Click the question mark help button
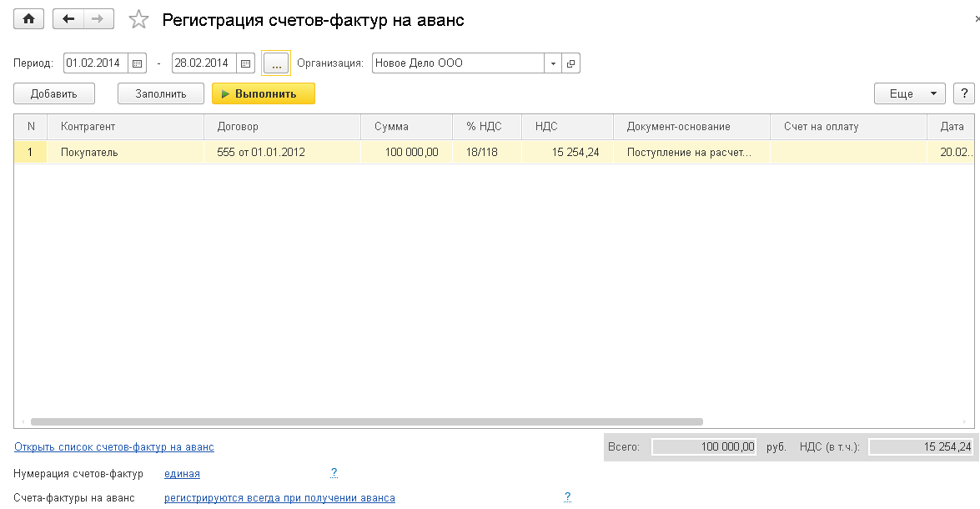 coord(963,93)
